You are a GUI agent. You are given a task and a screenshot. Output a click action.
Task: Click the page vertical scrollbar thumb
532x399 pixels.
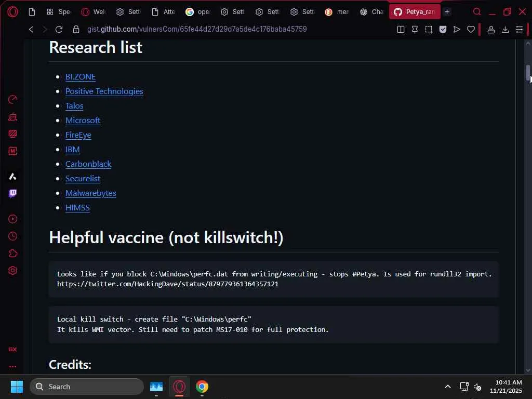[528, 73]
